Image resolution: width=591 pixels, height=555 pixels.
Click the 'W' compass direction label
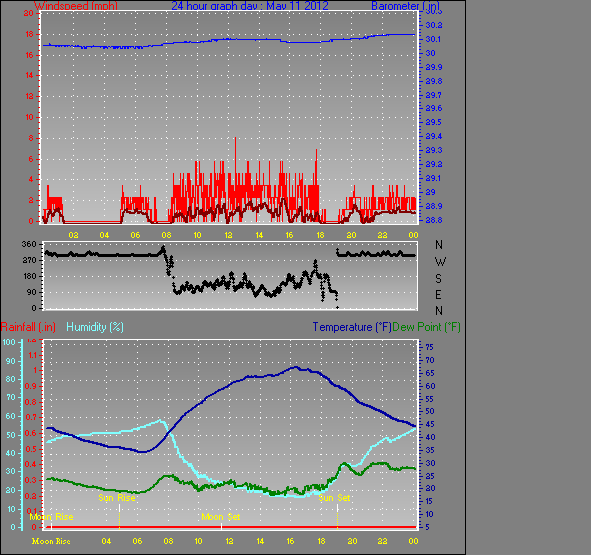click(440, 261)
